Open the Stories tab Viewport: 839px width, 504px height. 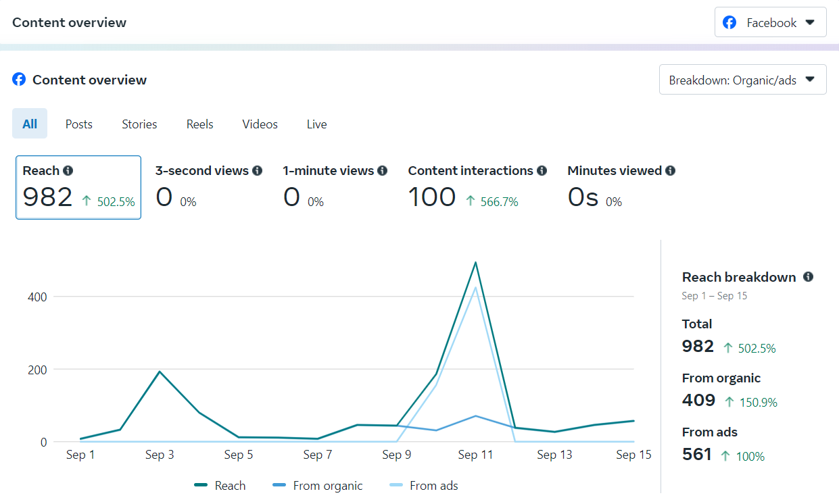(139, 124)
